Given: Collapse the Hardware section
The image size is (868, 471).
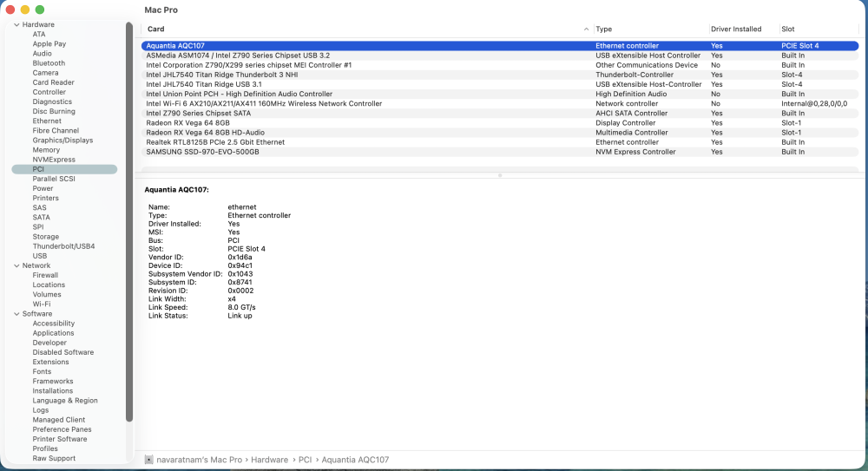Looking at the screenshot, I should click(x=16, y=25).
